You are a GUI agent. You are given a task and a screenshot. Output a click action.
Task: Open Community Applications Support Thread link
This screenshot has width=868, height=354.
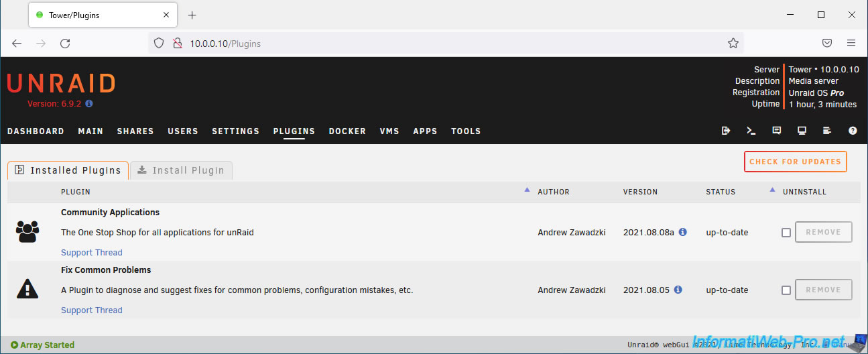pyautogui.click(x=92, y=253)
